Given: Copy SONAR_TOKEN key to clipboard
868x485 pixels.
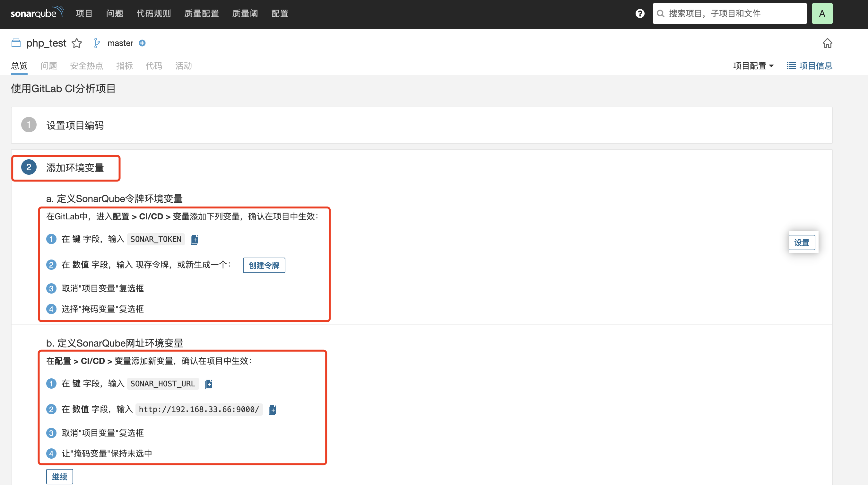Looking at the screenshot, I should 195,240.
